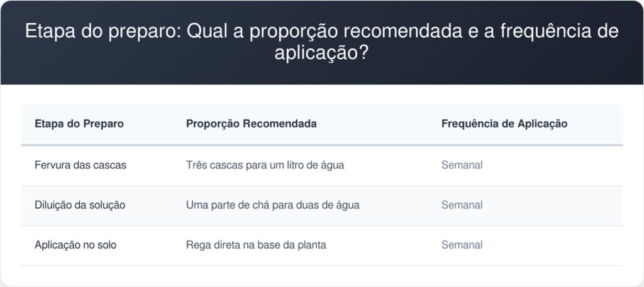Click the Diluição da solução cell
Image resolution: width=644 pixels, height=287 pixels.
click(80, 205)
